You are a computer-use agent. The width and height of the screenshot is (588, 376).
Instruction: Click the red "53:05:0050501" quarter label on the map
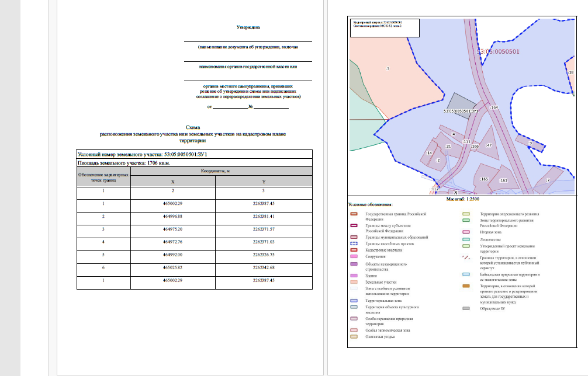point(498,52)
